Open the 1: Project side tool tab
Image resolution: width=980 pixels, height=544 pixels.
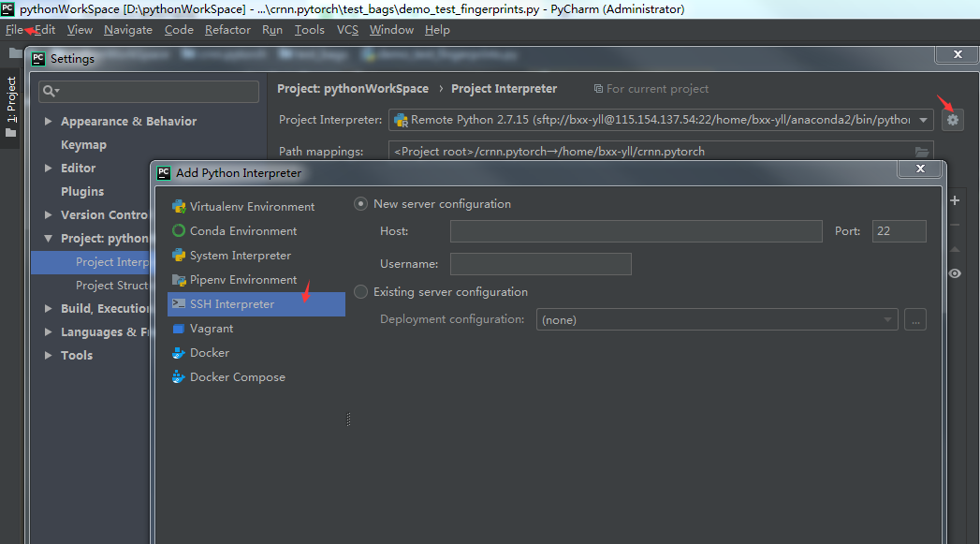point(11,107)
